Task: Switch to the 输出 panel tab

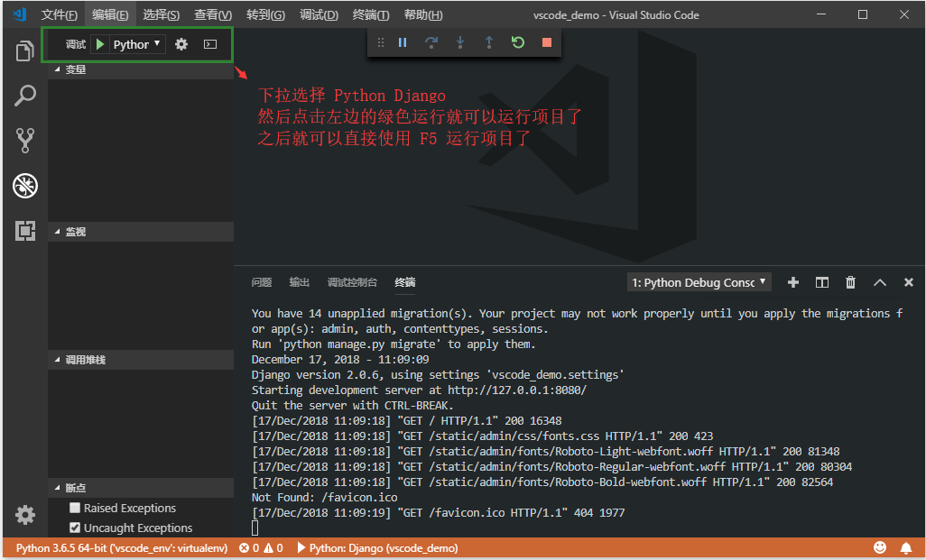Action: click(300, 282)
